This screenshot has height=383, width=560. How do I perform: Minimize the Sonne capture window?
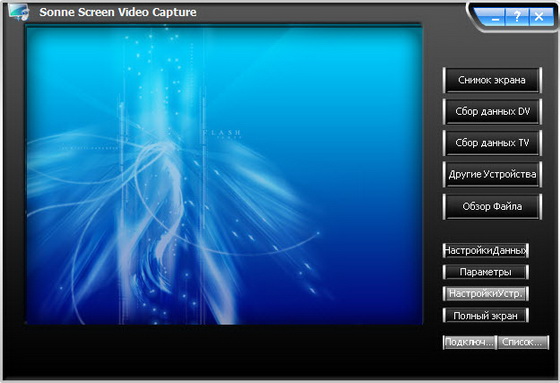tap(495, 17)
